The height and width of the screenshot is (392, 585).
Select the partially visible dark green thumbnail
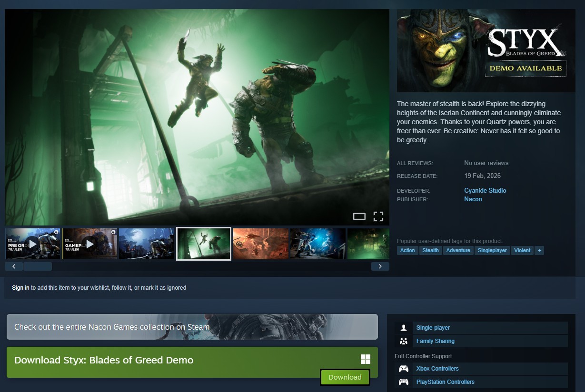(x=368, y=244)
